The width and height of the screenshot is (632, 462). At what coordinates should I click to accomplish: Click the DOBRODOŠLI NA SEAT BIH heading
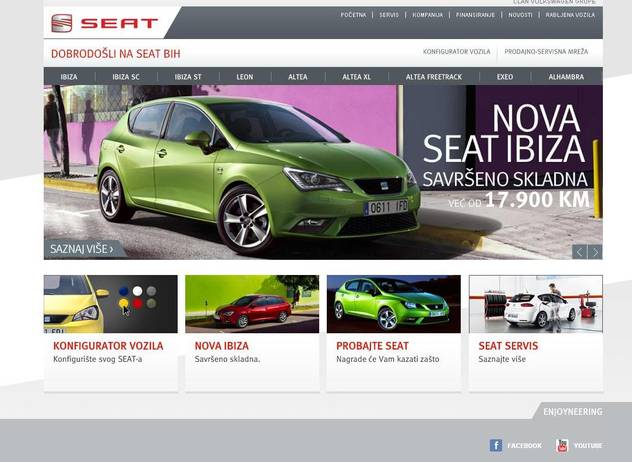point(116,54)
